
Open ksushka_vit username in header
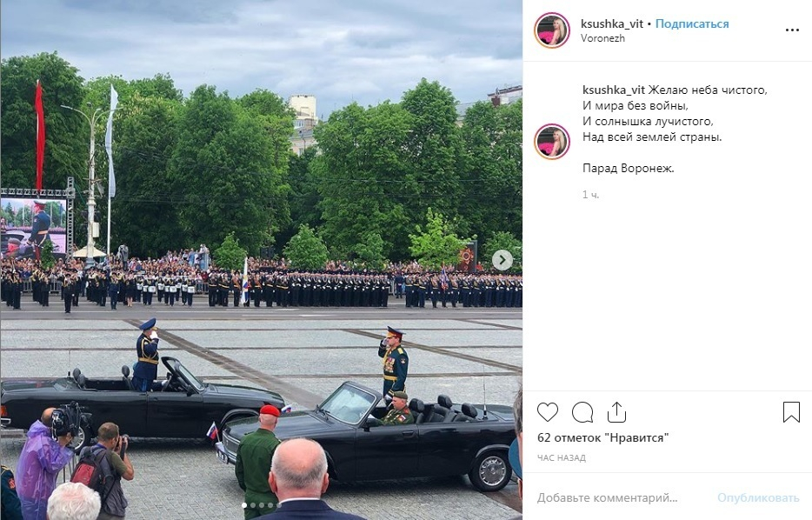coord(611,23)
